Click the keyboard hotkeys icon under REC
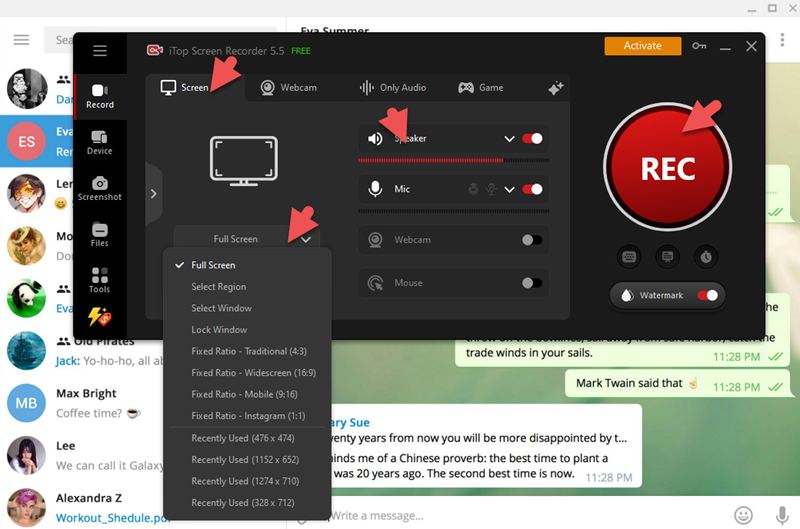 click(629, 256)
